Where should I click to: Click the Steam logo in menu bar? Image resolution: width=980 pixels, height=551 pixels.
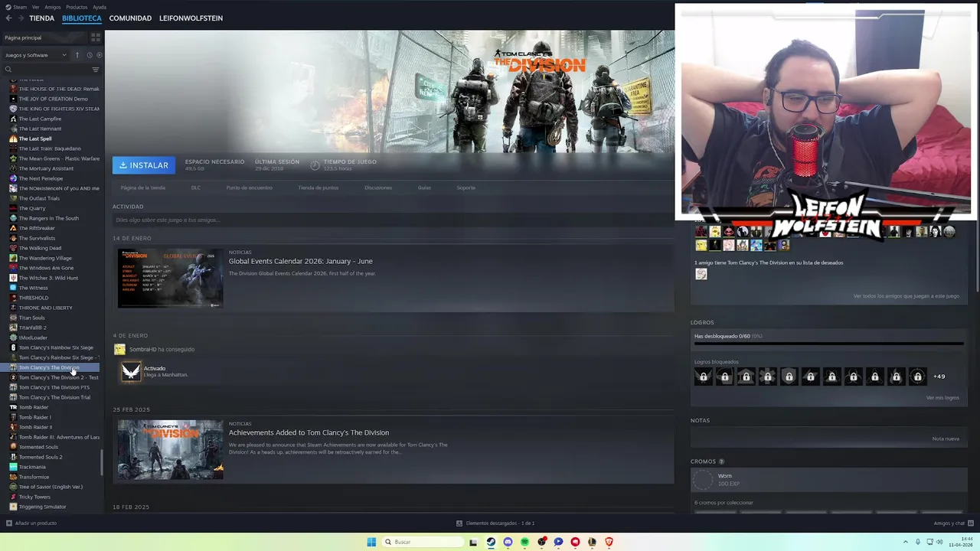8,7
